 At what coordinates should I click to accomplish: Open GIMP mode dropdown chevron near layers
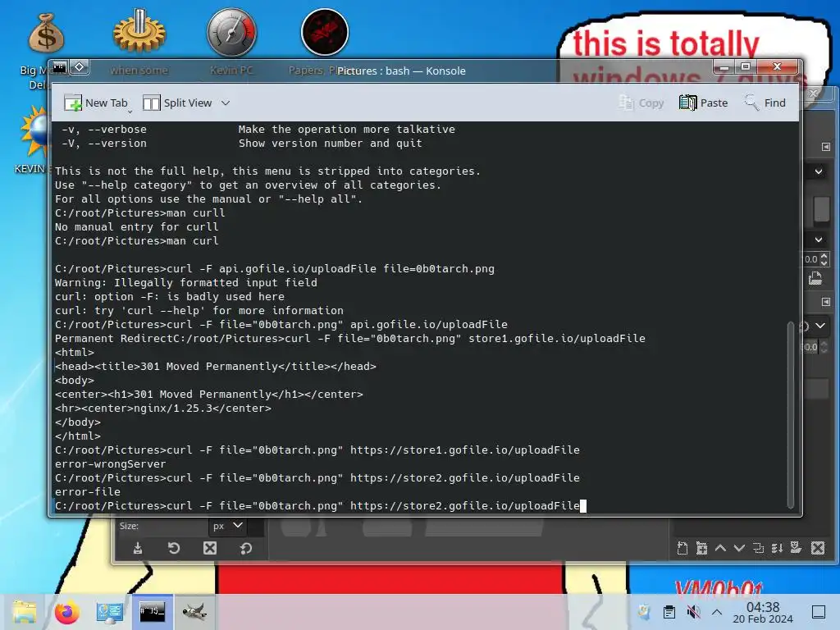pyautogui.click(x=820, y=325)
